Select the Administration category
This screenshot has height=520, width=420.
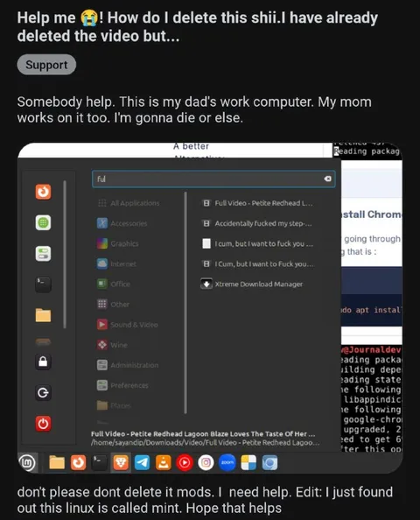tap(128, 365)
